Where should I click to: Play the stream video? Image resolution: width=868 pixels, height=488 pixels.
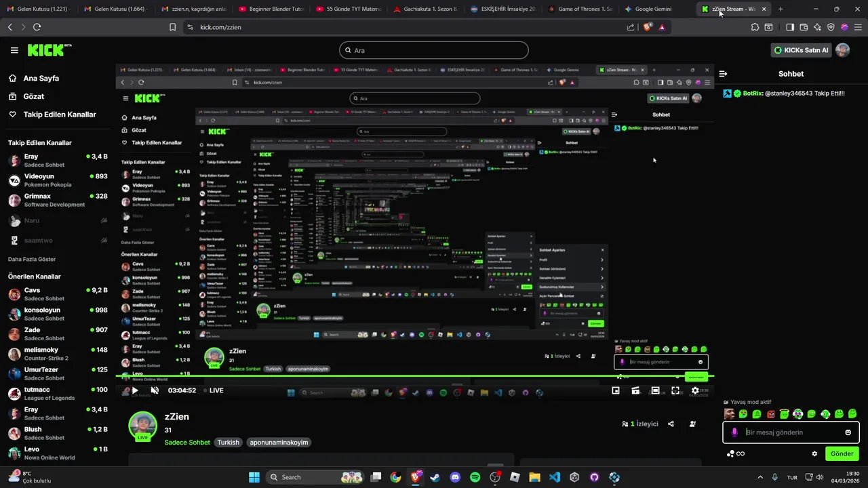coord(134,390)
